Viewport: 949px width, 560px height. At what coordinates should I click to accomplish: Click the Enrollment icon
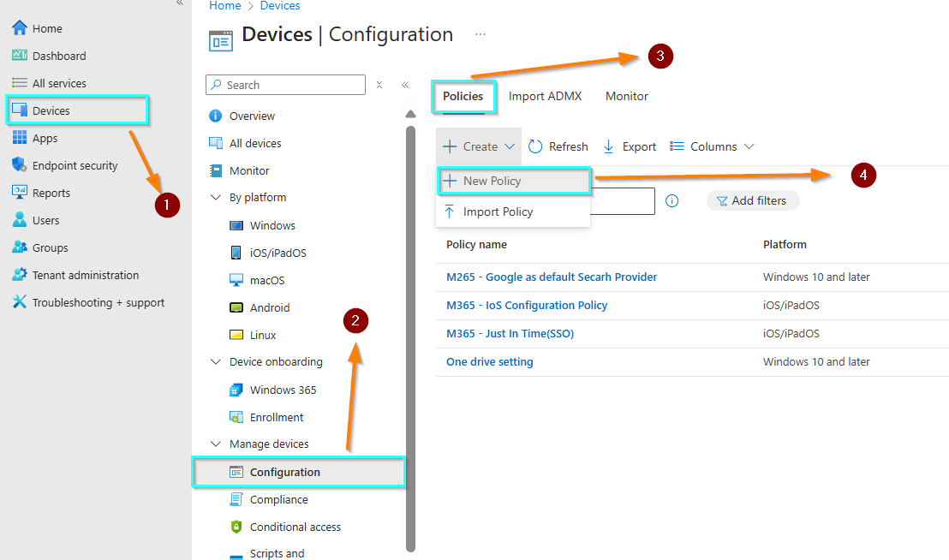click(236, 417)
